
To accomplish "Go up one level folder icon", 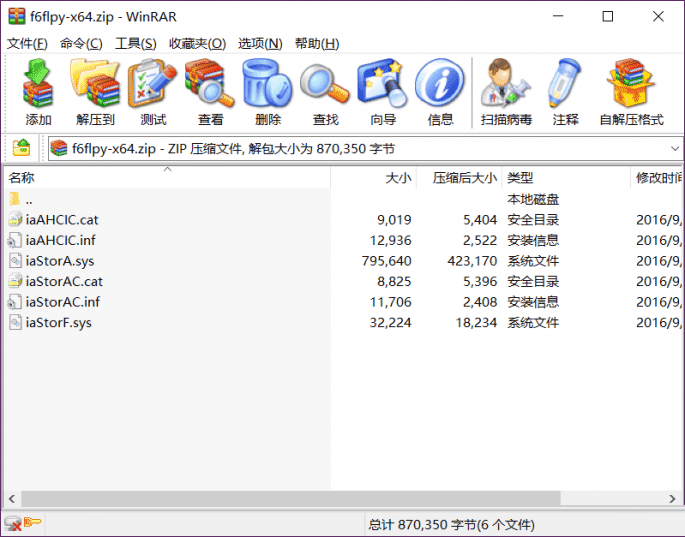I will [x=21, y=148].
